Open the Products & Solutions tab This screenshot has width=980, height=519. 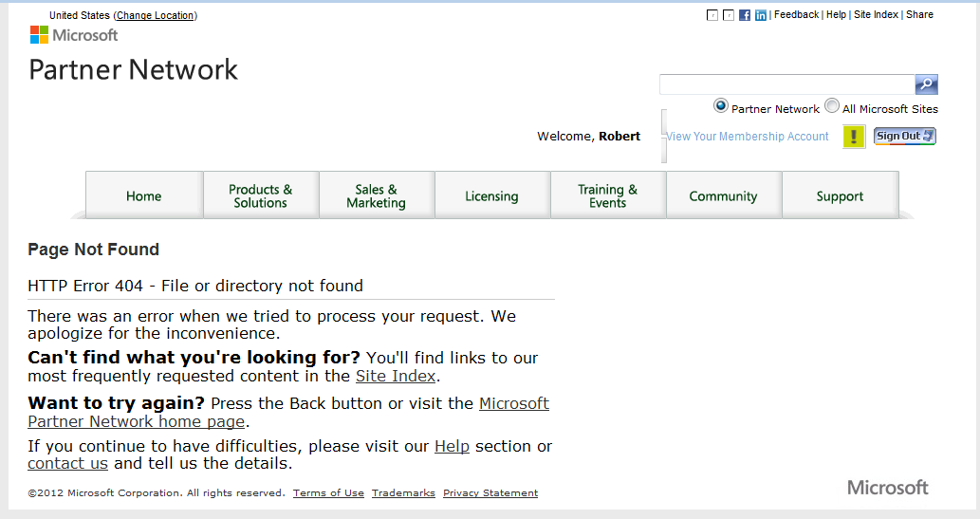pos(261,195)
